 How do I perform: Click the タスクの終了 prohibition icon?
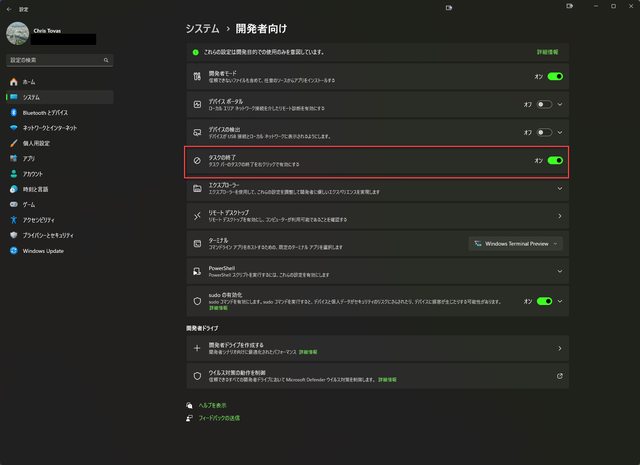[197, 160]
